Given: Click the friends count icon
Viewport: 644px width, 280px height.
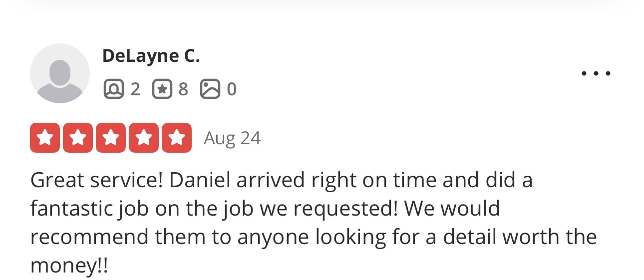Looking at the screenshot, I should point(113,89).
